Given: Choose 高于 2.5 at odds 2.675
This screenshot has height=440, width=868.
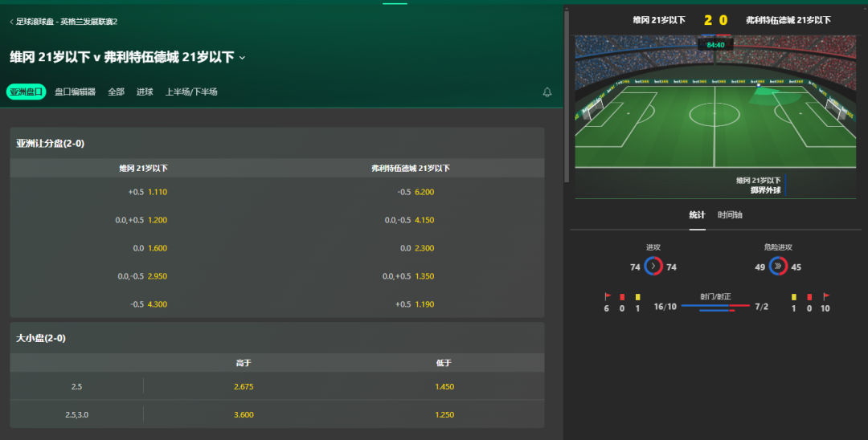Looking at the screenshot, I should pos(244,386).
